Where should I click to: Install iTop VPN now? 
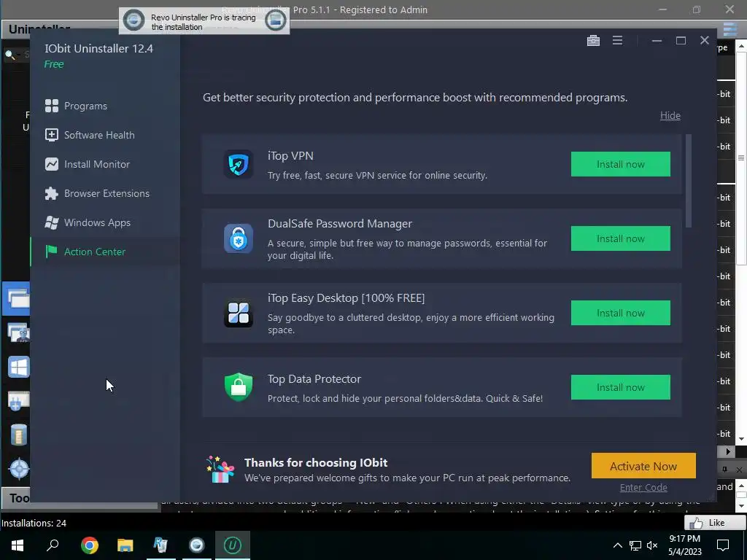(x=620, y=164)
